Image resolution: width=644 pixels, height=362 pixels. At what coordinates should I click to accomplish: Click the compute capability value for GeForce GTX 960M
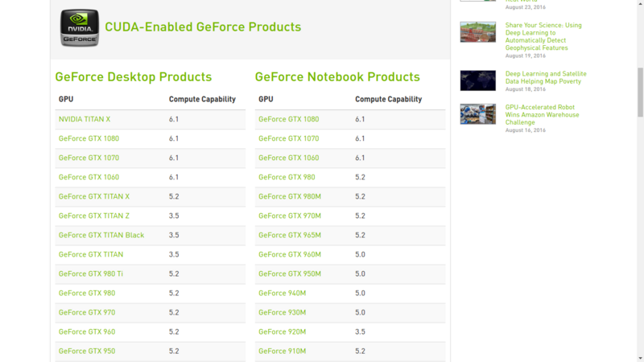[x=360, y=254]
